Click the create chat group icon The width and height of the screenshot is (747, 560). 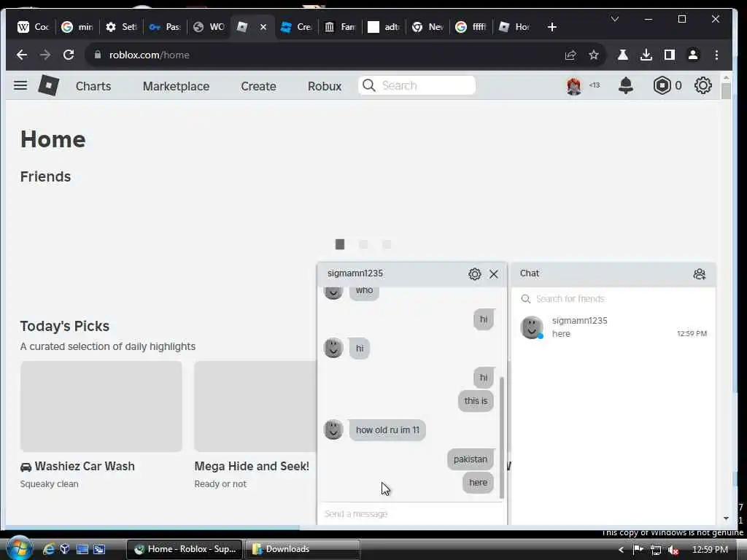[x=699, y=274]
